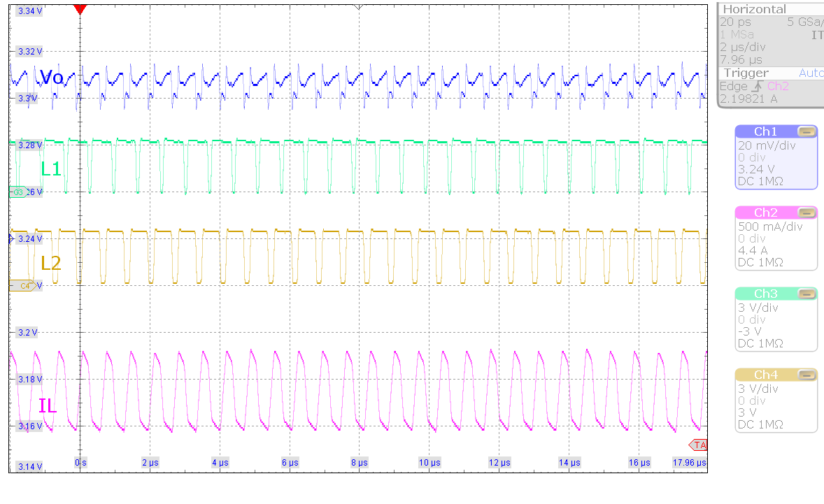Toggle Auto trigger mode
Viewport: 824px width, 504px height.
tap(810, 72)
